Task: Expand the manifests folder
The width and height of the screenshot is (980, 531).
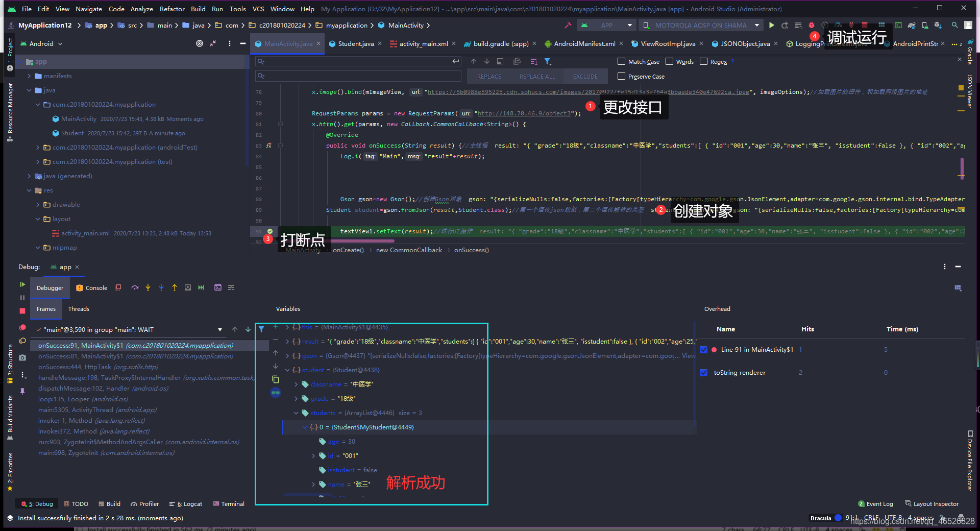Action: click(x=29, y=76)
